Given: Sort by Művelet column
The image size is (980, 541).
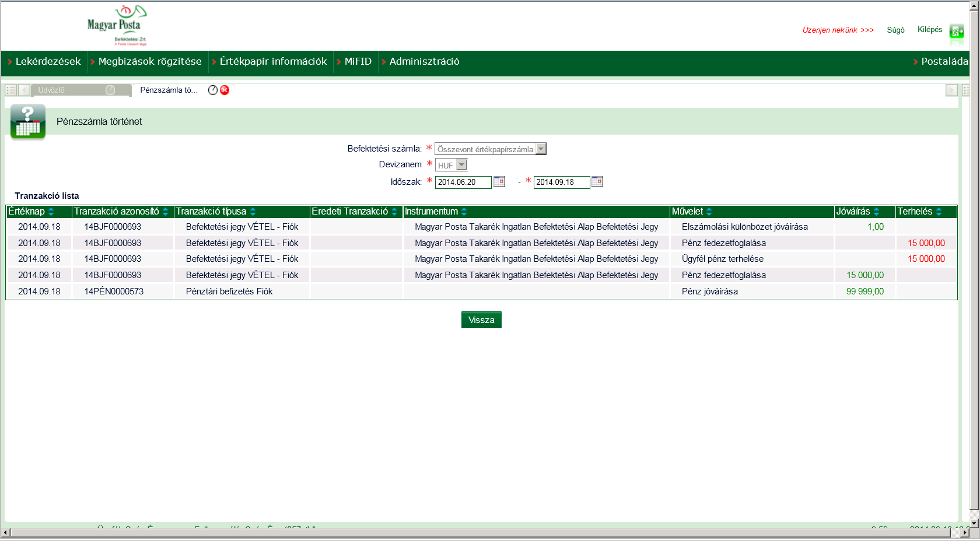Looking at the screenshot, I should (x=709, y=212).
